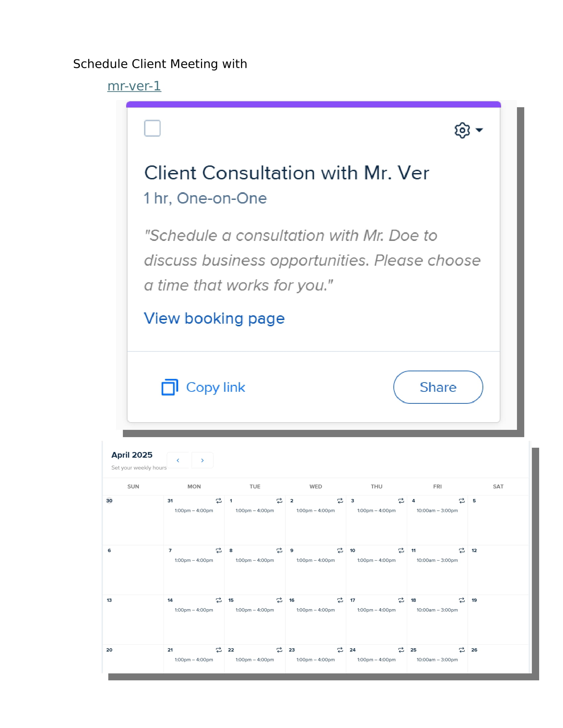Click repeat icon on Tuesday April 15

pyautogui.click(x=279, y=600)
